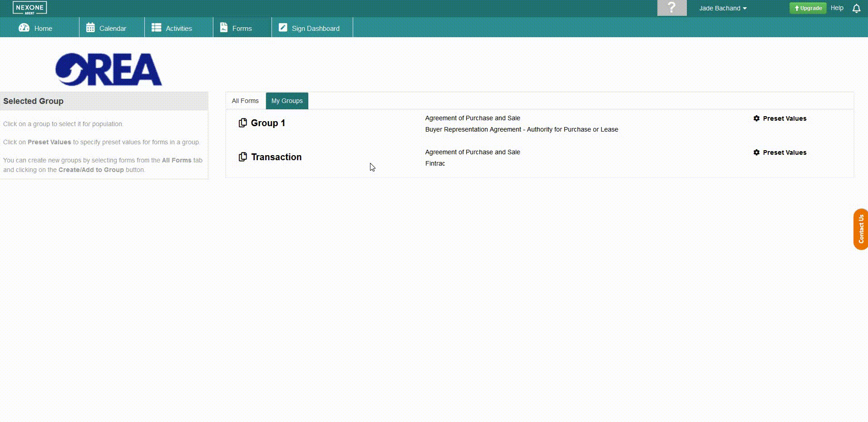This screenshot has height=422, width=868.
Task: Click the copy icon beside Group 1
Action: (243, 123)
